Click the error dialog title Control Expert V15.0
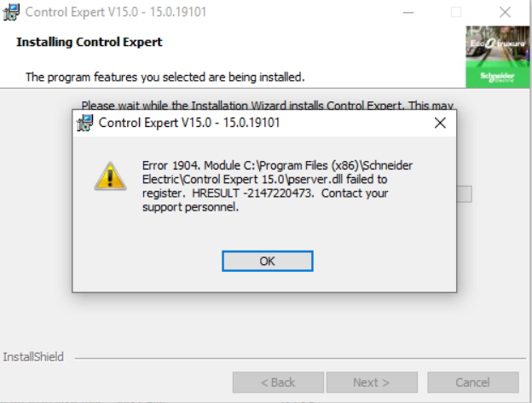 click(189, 123)
